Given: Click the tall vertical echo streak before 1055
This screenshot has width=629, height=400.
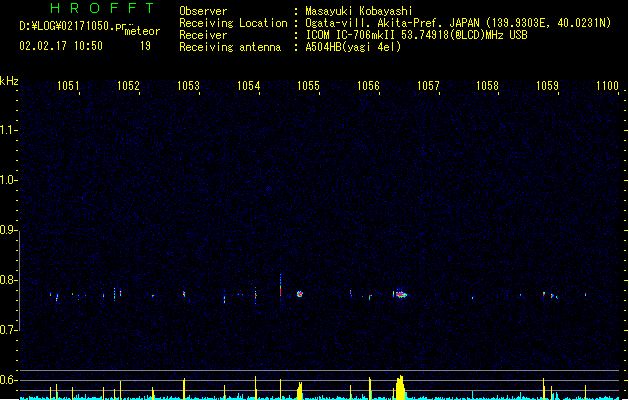Looking at the screenshot, I should pyautogui.click(x=280, y=286).
